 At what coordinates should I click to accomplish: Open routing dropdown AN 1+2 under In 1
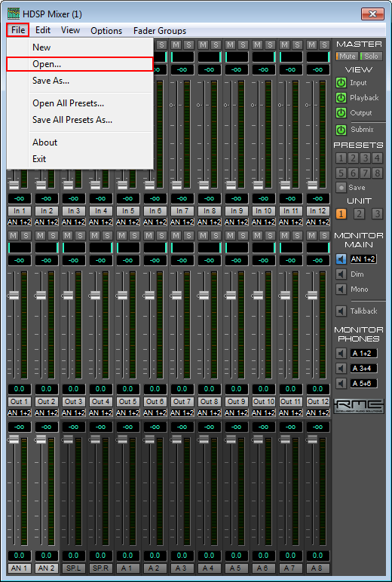coord(20,222)
